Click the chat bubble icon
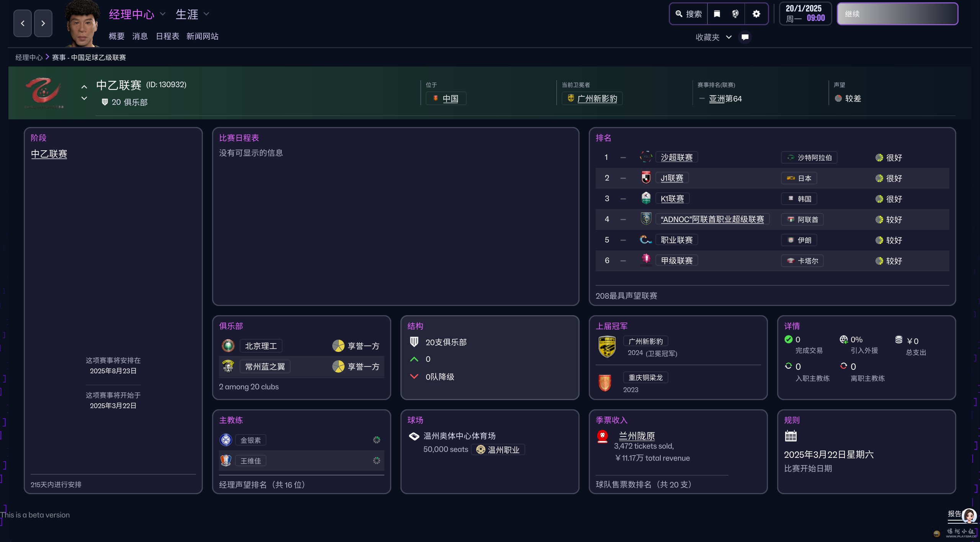Viewport: 980px width, 542px height. pyautogui.click(x=745, y=37)
